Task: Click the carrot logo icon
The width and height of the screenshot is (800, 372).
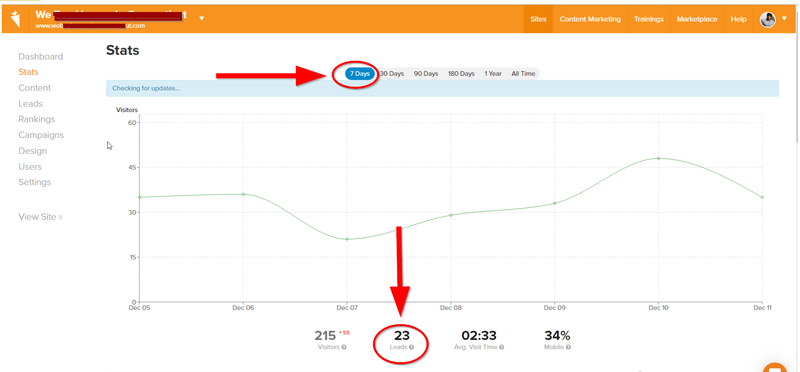Action: 15,19
